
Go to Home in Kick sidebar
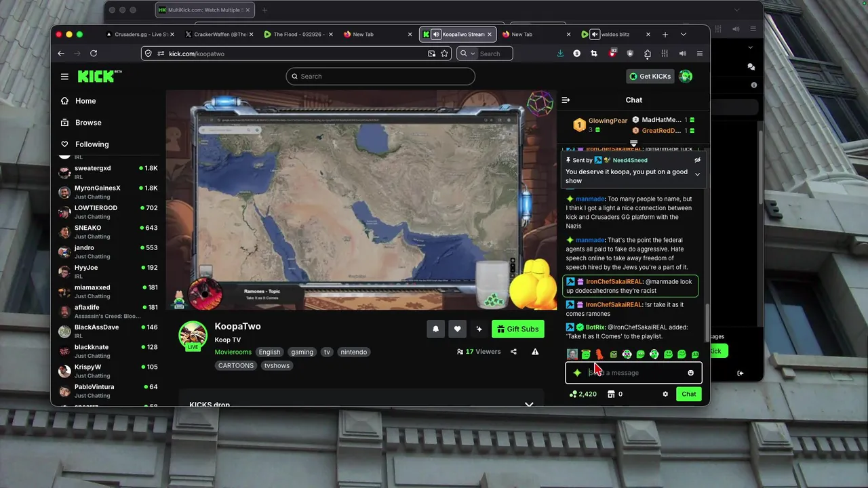85,101
